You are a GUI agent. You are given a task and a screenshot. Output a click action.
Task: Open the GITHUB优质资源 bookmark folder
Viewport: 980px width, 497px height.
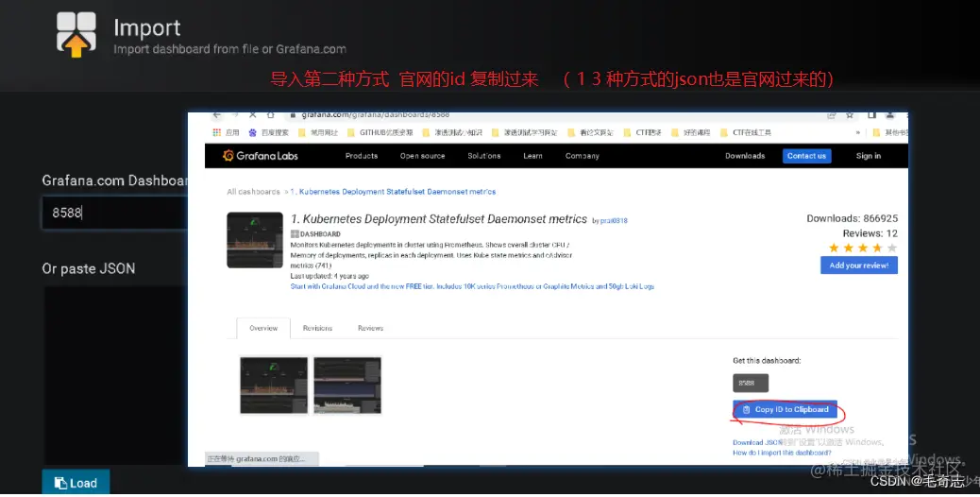(x=380, y=132)
